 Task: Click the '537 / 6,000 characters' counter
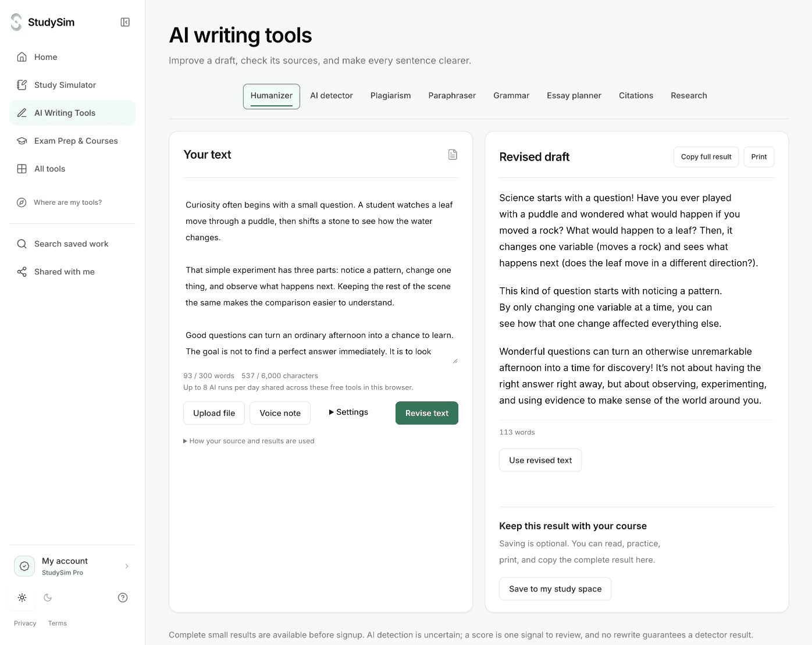tap(280, 376)
